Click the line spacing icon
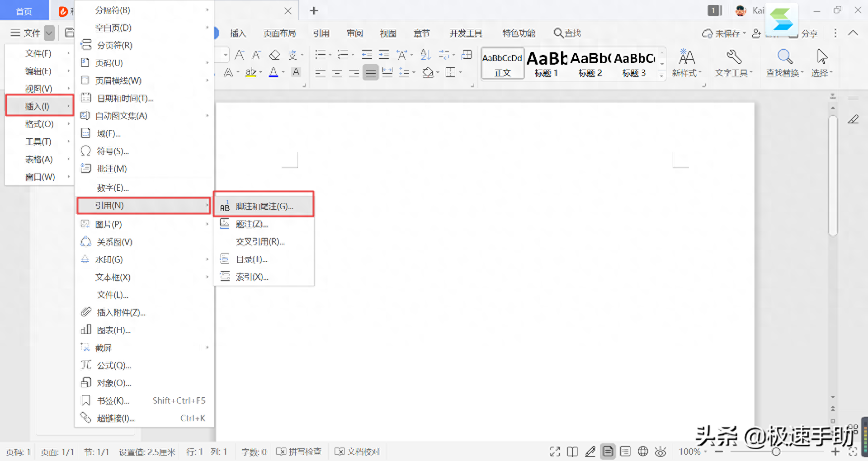 (405, 72)
